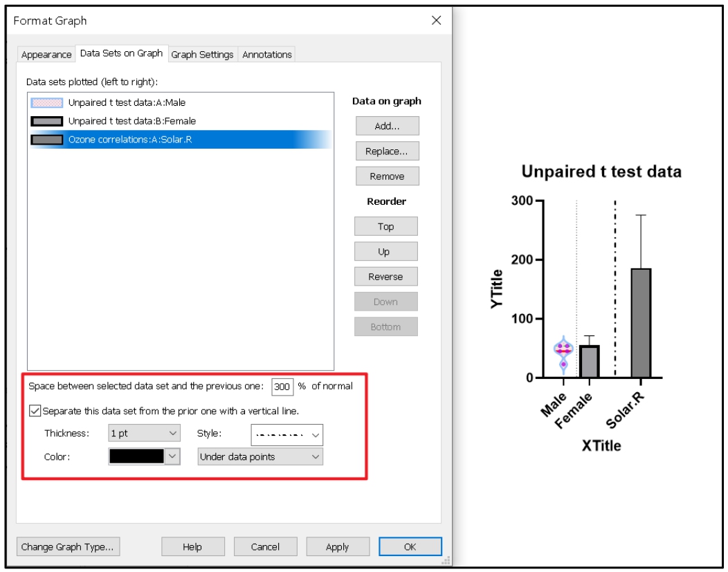Screen dimensions: 728x572
Task: Select the Data Sets on Graph tab
Action: [x=121, y=53]
